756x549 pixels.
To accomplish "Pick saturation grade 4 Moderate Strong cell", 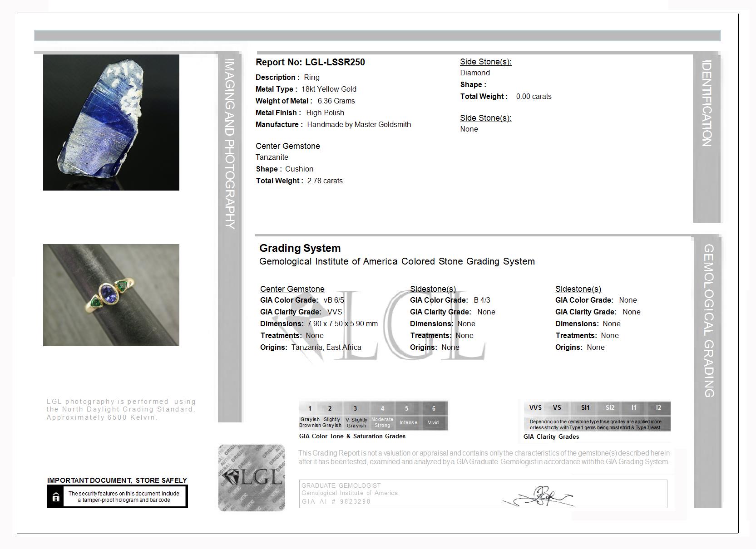I will point(382,415).
